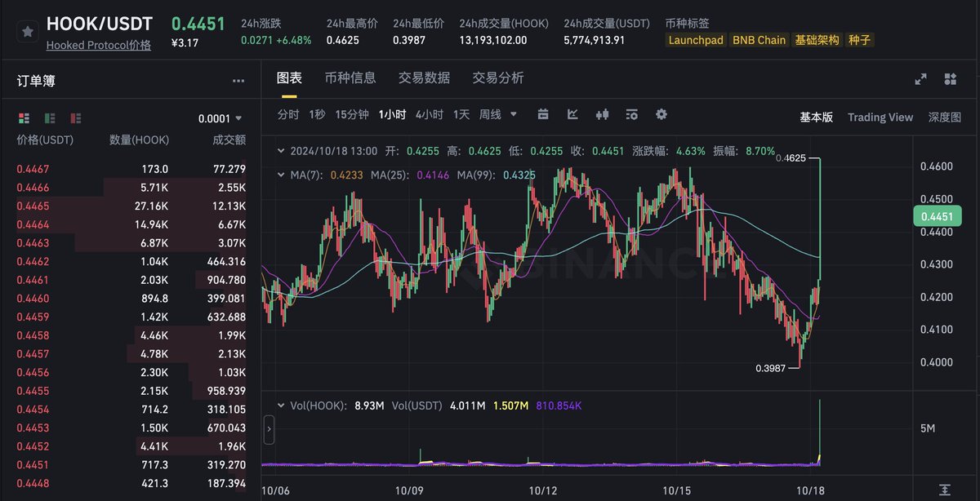The height and width of the screenshot is (501, 980).
Task: Select the 1秒 time interval
Action: click(317, 114)
